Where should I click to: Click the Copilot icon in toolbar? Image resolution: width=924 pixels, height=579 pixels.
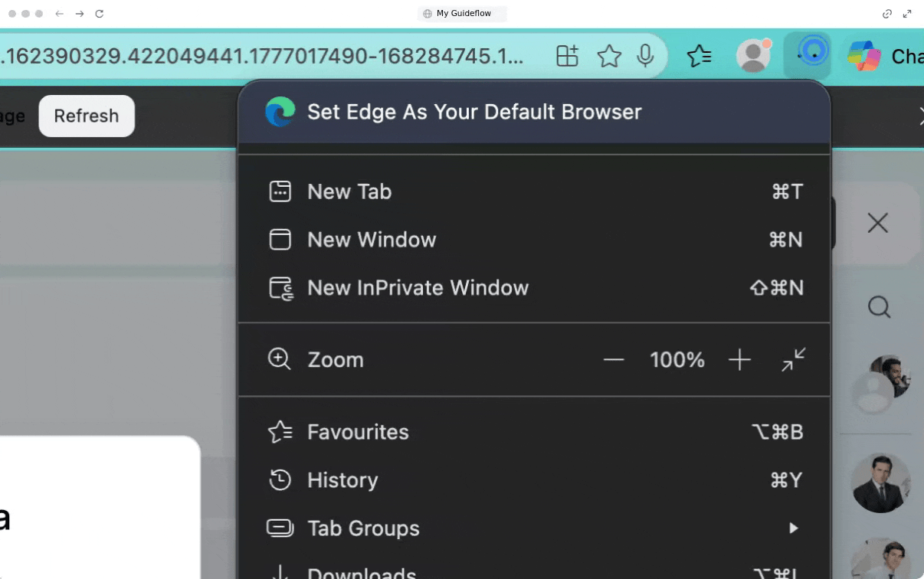coord(863,56)
